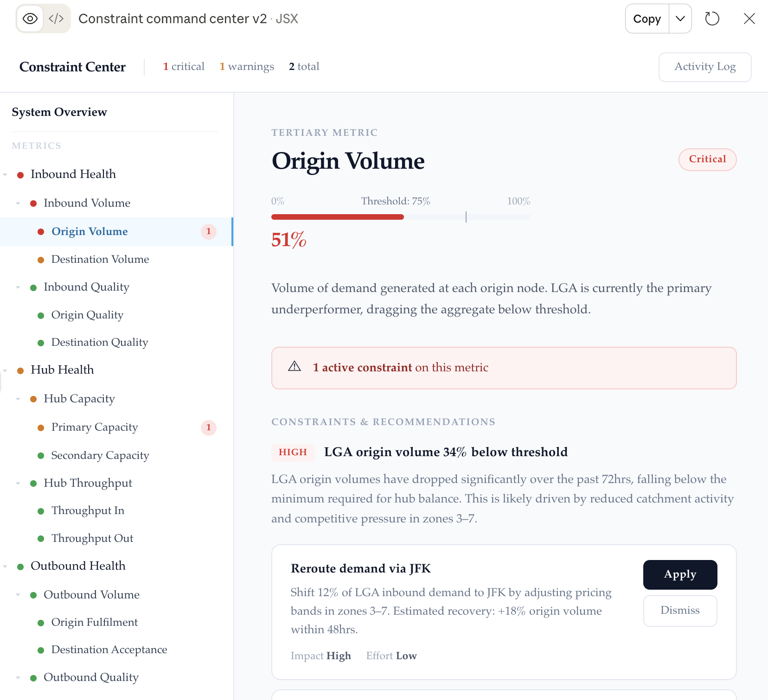Click the warning triangle in the constraint banner
768x700 pixels.
pyautogui.click(x=294, y=367)
